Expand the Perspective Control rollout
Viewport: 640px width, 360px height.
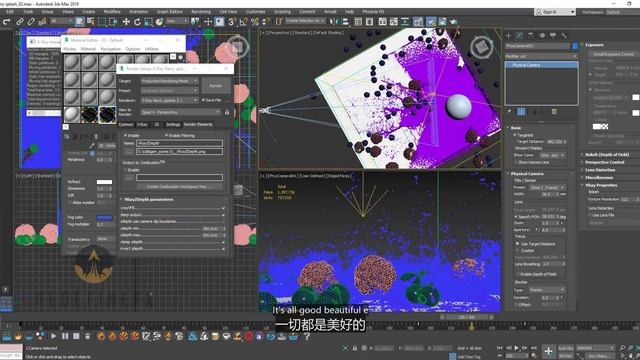coord(604,162)
